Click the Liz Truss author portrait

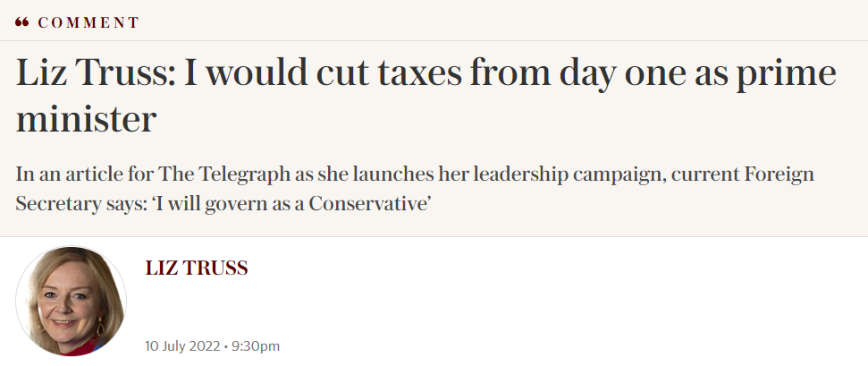click(72, 302)
